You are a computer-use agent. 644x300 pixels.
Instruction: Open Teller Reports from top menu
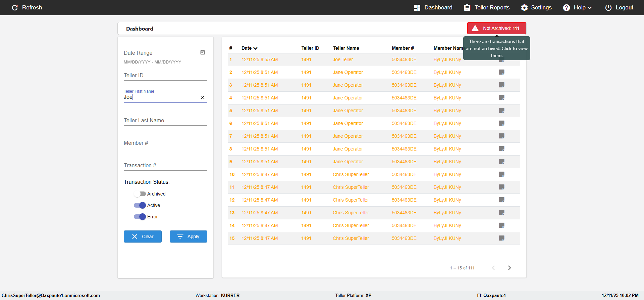point(487,8)
